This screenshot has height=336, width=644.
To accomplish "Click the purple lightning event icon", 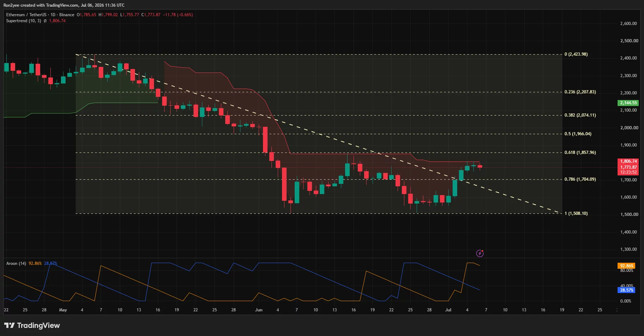I will 480,253.
